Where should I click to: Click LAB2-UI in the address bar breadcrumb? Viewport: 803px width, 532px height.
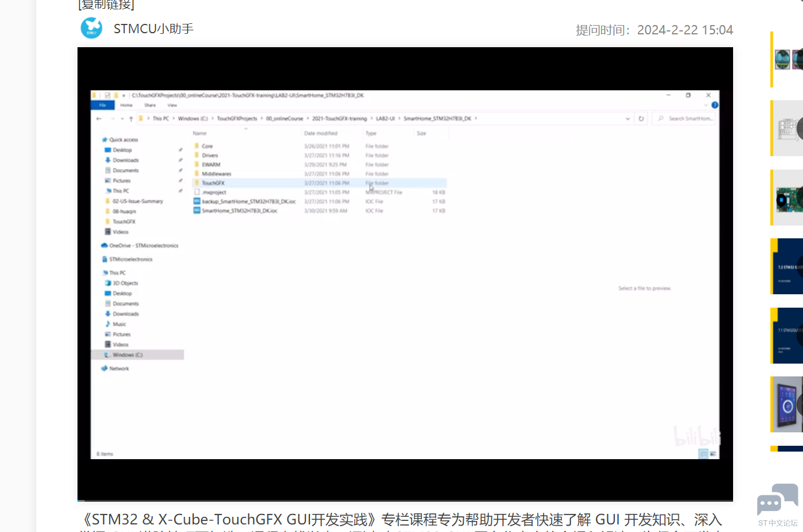385,119
